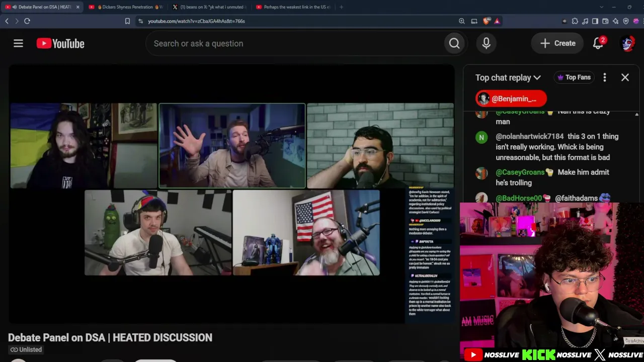Open site settings icon in address bar

(x=140, y=21)
